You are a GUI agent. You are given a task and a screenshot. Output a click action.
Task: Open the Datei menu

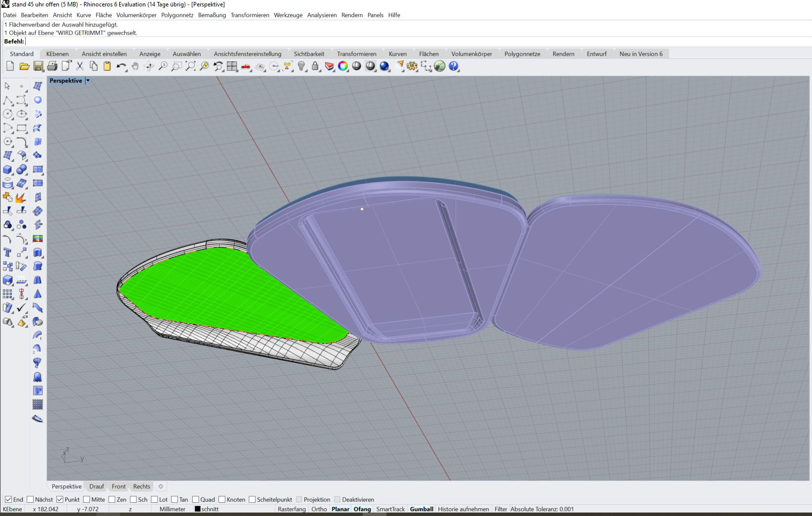coord(9,15)
